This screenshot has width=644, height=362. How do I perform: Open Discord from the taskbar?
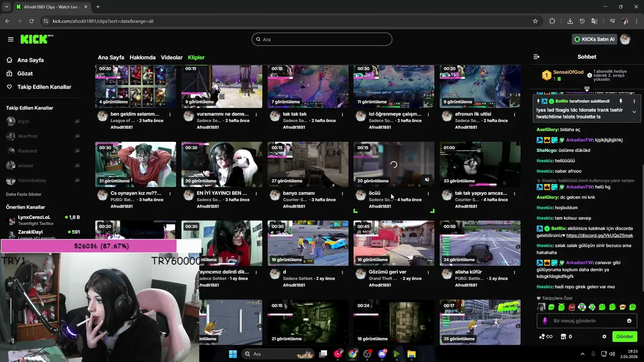coord(382,354)
